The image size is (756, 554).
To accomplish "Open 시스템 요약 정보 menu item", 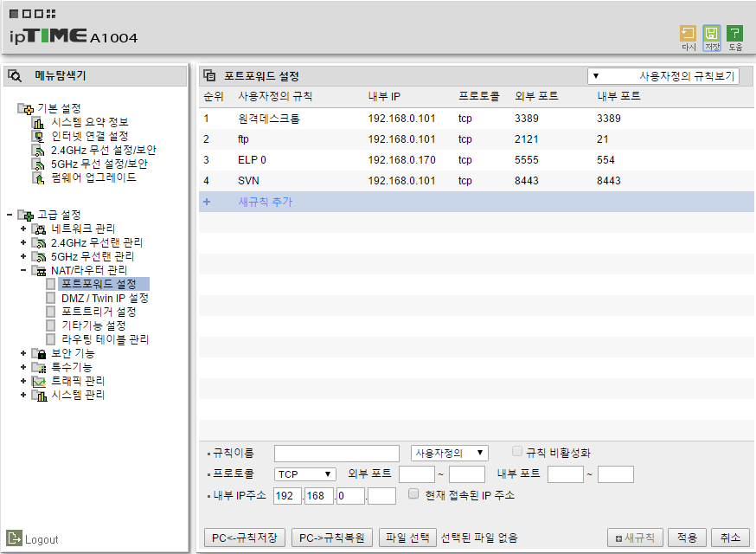I will [90, 123].
